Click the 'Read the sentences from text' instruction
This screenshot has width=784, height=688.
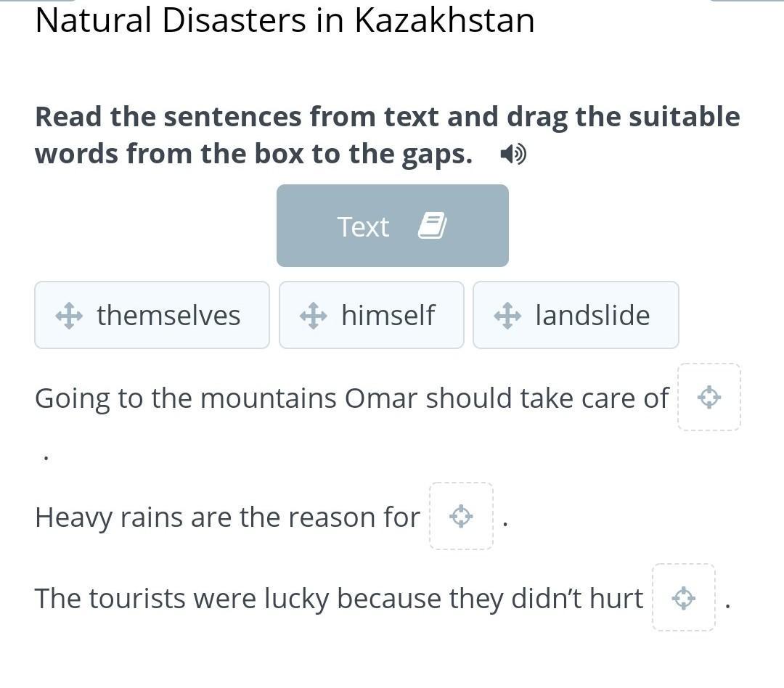(388, 135)
